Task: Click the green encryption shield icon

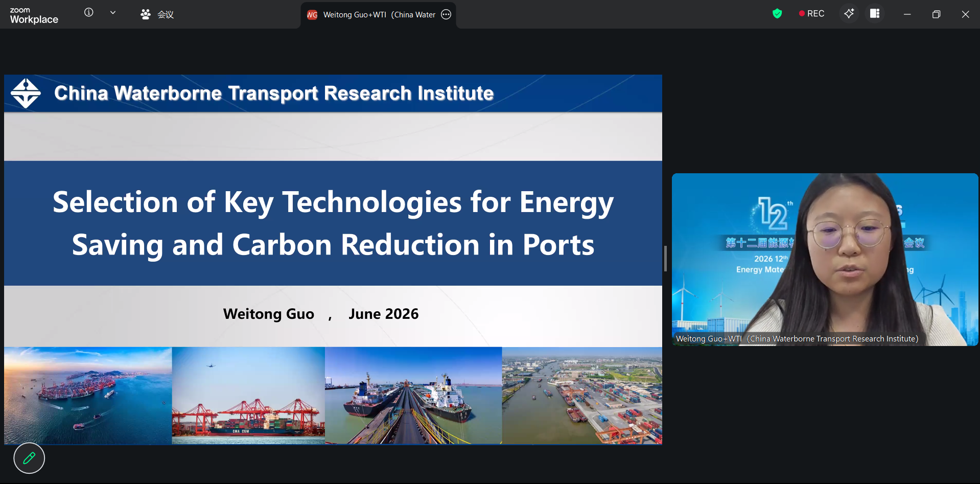Action: (x=777, y=14)
